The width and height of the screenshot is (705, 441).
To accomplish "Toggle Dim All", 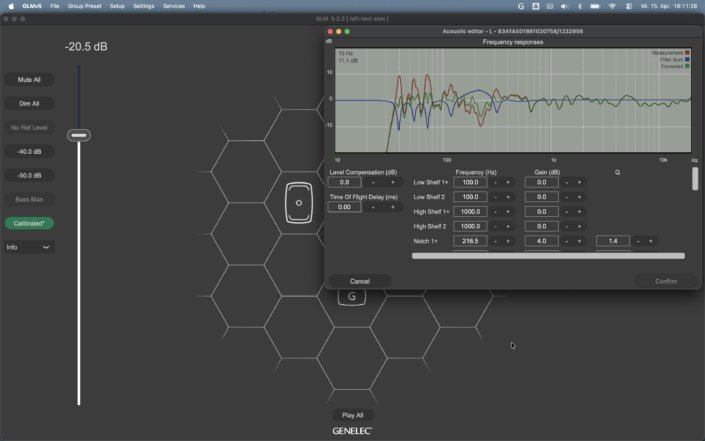I will [29, 103].
